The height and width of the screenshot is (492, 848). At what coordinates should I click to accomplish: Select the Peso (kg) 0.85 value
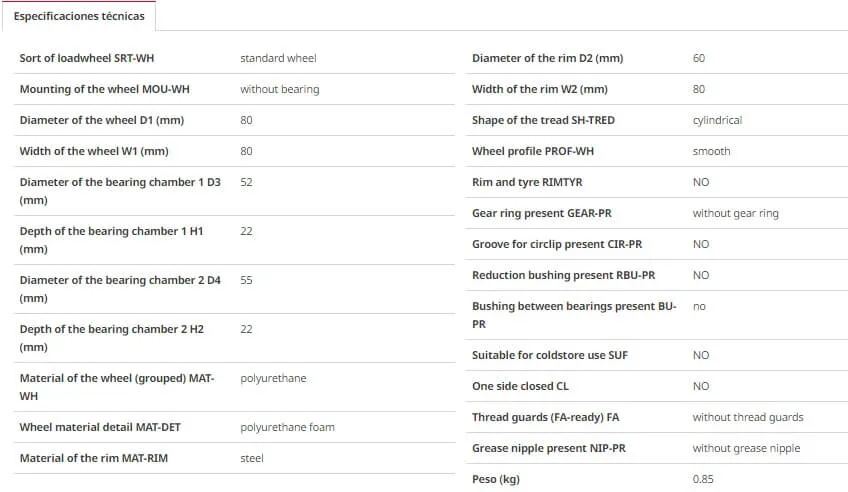[703, 479]
